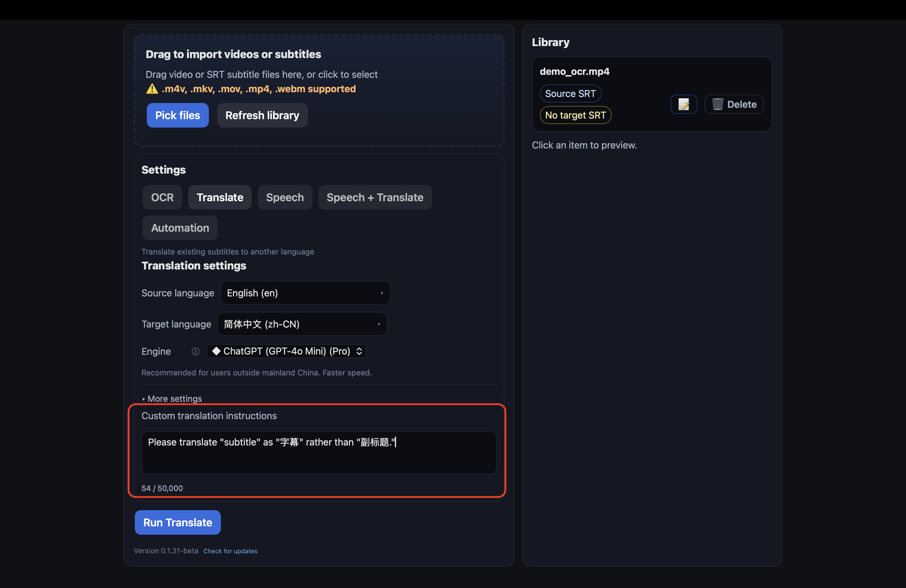Switch to Speech + Translate tab

tap(375, 197)
